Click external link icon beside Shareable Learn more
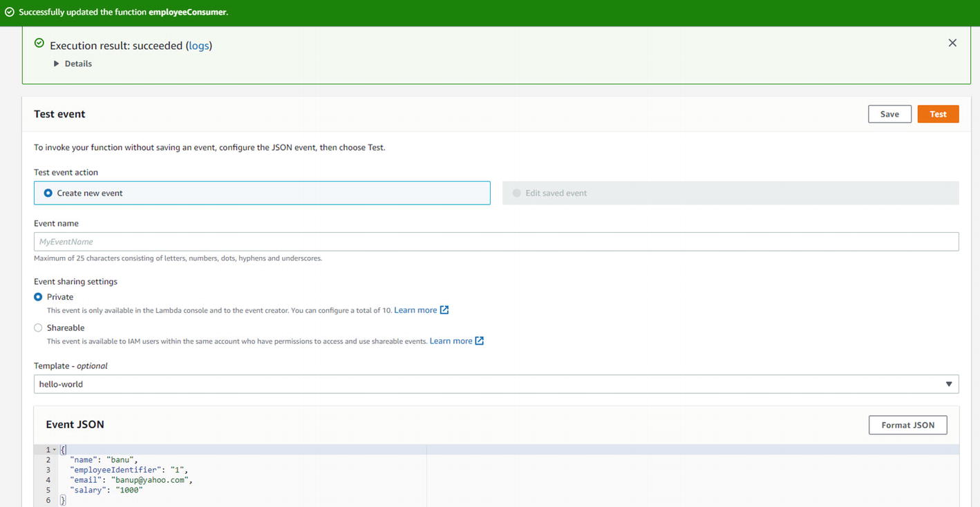The image size is (980, 507). click(x=480, y=341)
